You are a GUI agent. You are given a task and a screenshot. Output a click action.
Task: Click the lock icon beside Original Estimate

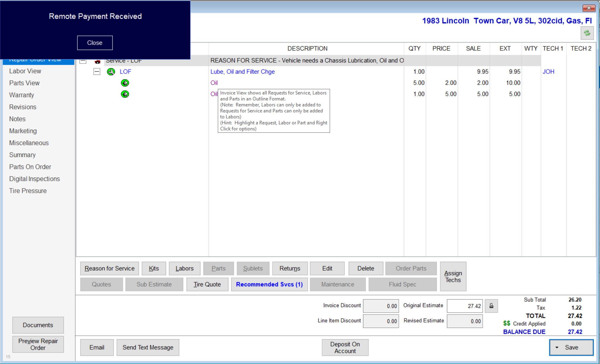pos(491,306)
